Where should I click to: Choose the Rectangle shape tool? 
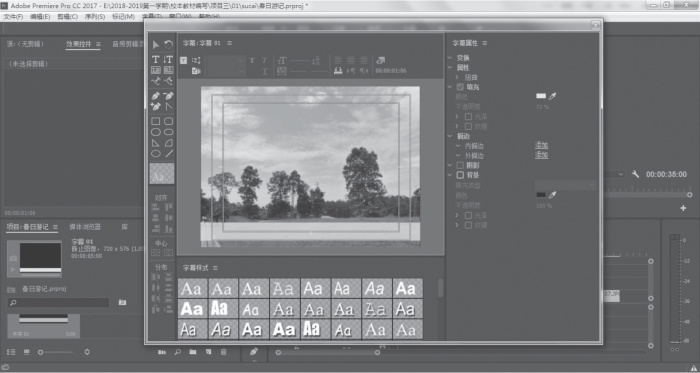point(155,121)
